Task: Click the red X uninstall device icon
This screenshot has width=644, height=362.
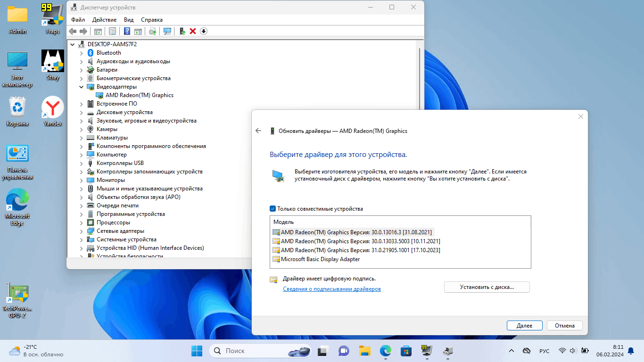Action: pyautogui.click(x=193, y=31)
